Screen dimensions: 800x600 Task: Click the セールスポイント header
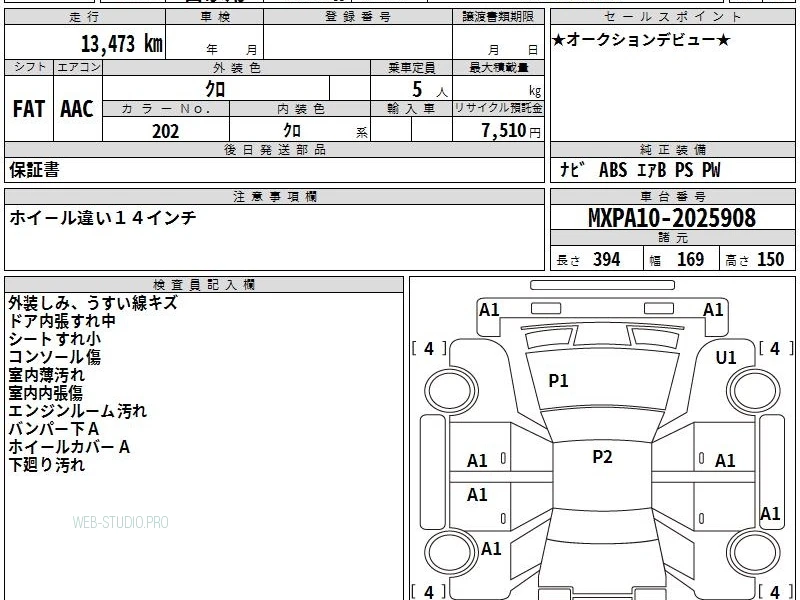point(672,17)
